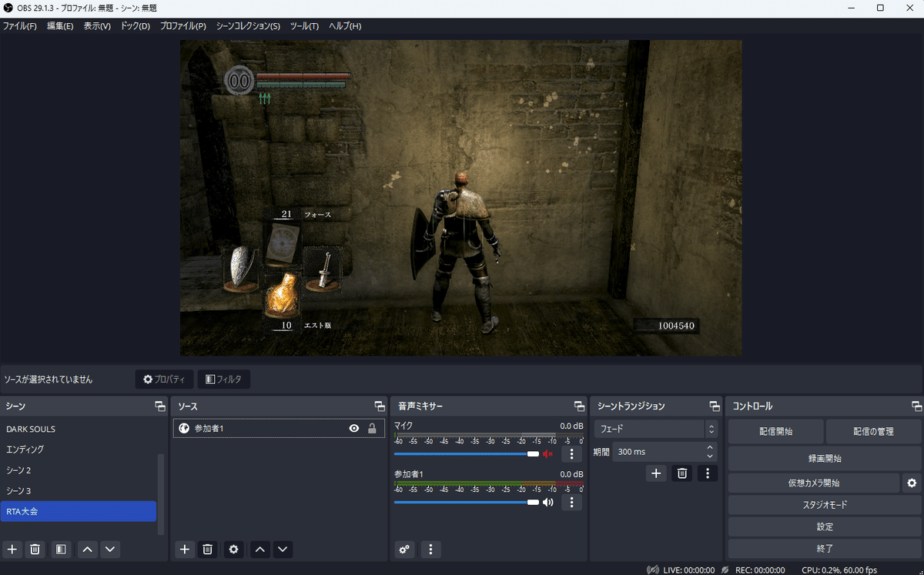The image size is (924, 575).
Task: Unmute the マイク audio channel
Action: click(547, 454)
